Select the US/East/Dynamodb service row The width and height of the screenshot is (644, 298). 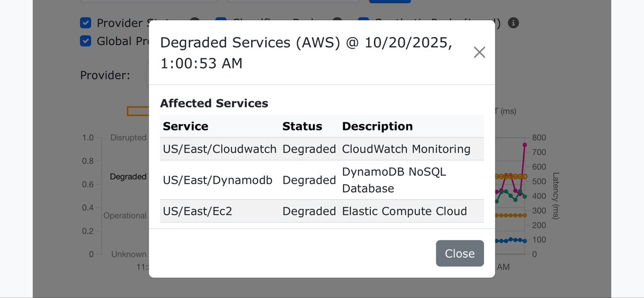(x=322, y=180)
